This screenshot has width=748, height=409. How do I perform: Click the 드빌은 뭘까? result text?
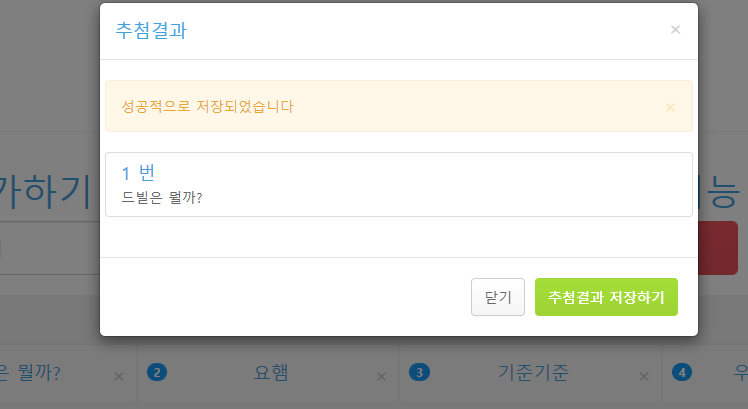click(x=162, y=197)
